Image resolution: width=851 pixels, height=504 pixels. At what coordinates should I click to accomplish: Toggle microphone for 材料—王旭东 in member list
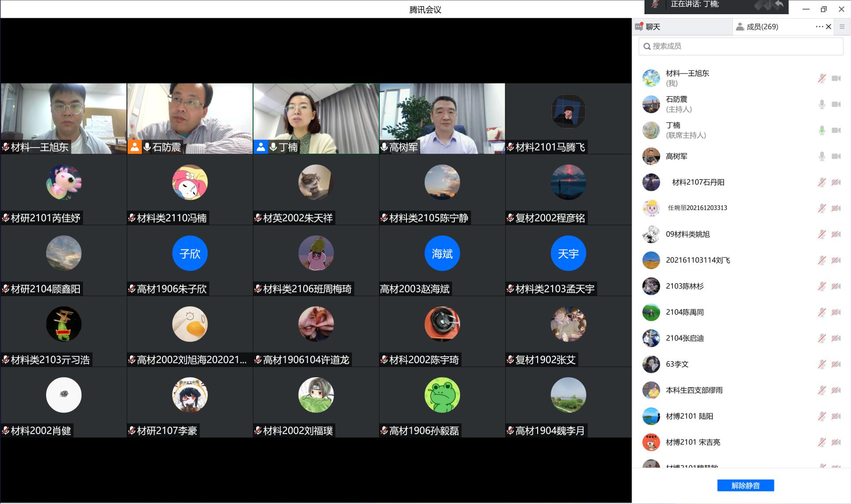point(821,78)
